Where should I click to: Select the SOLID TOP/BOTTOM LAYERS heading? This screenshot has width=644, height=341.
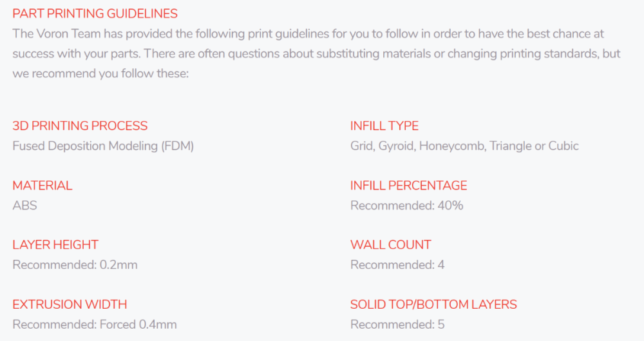[x=433, y=304]
